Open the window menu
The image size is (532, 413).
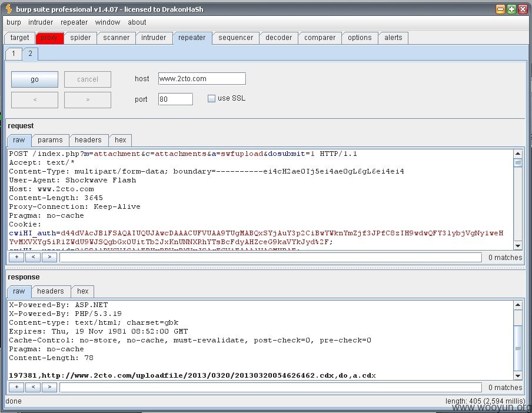108,22
